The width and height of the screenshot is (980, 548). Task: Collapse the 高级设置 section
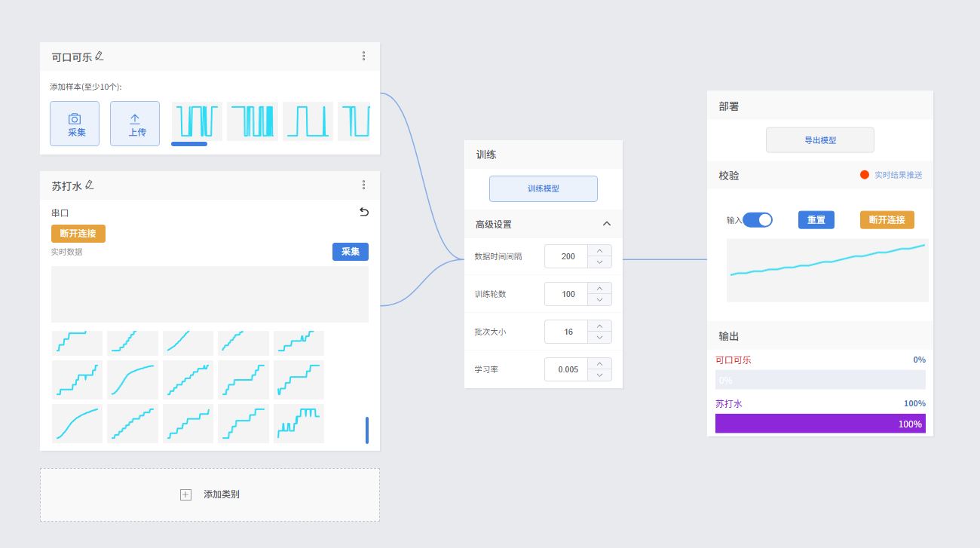tap(606, 224)
